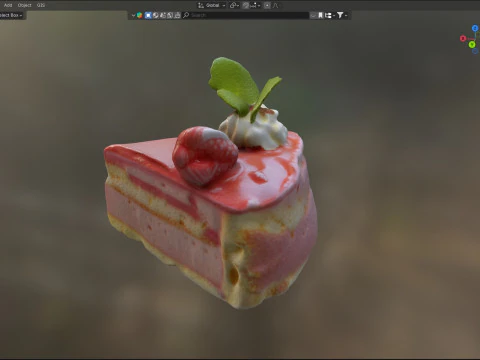Open the small arrow before asset icon

133,15
